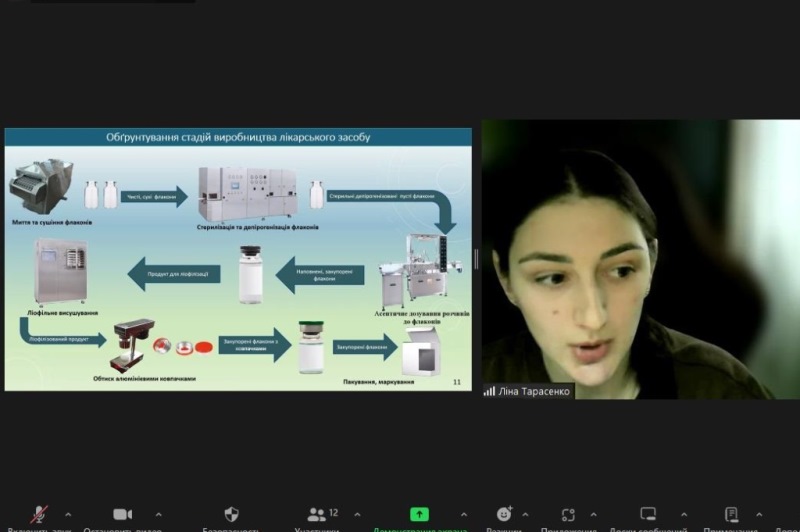800x532 pixels.
Task: Open share screen options arrow
Action: tap(463, 515)
